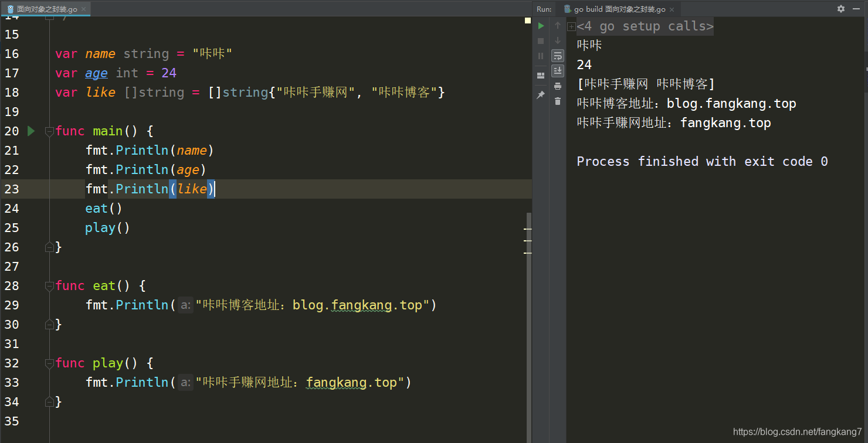Click line number 23 in gutter
Viewport: 868px width, 443px height.
click(12, 189)
